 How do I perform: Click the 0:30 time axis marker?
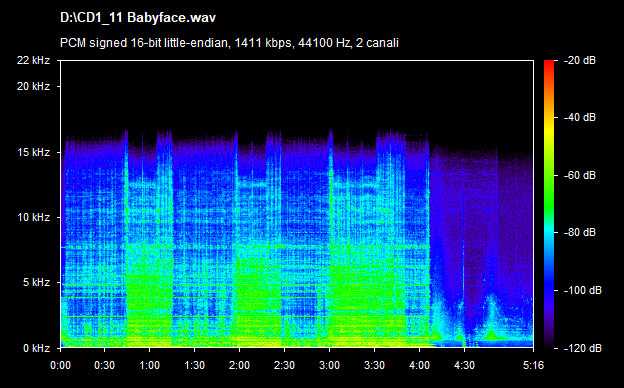tap(105, 365)
